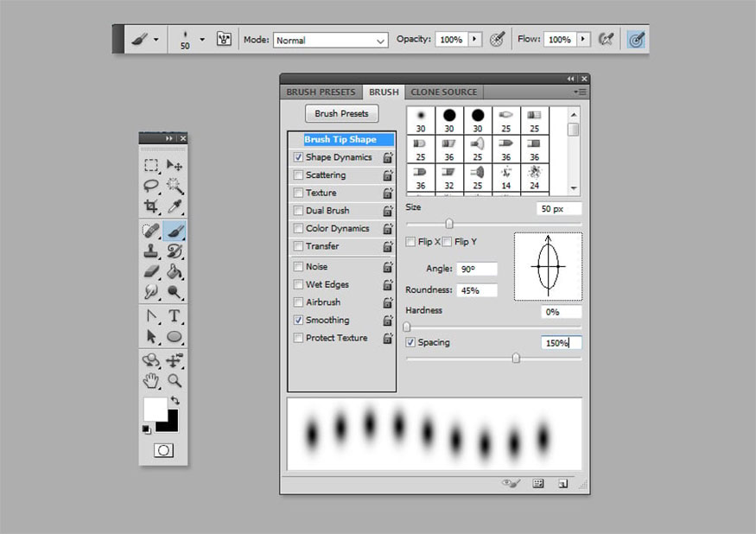Screen dimensions: 756x534
Task: Toggle the Brush panel icon in options bar
Action: [x=224, y=40]
